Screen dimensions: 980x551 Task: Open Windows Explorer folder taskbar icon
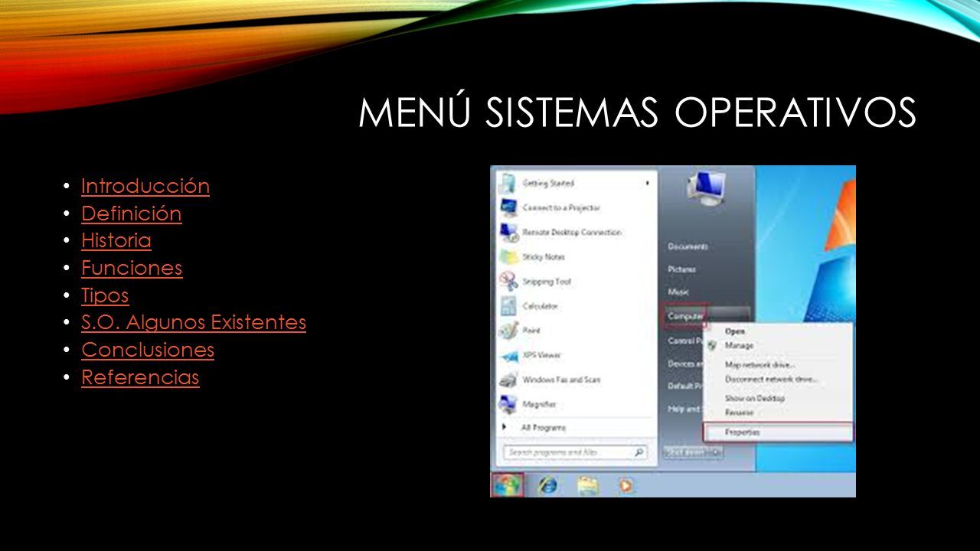pyautogui.click(x=587, y=485)
